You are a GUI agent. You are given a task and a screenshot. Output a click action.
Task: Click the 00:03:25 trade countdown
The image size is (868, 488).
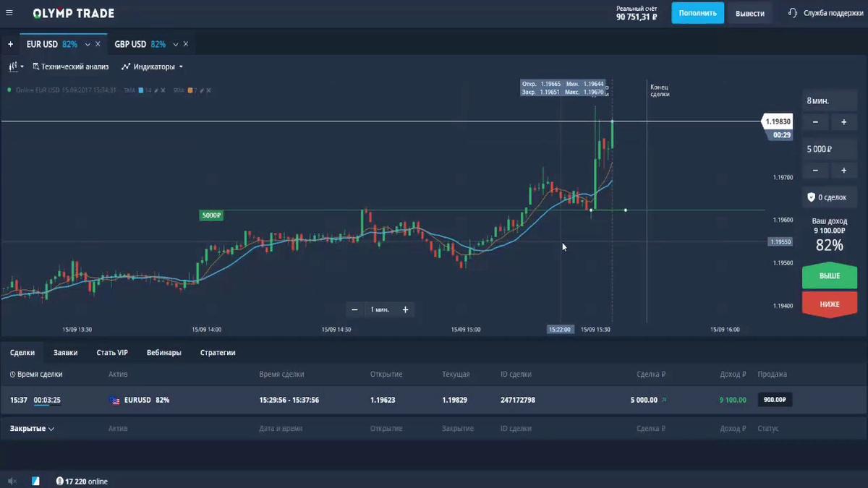[x=47, y=400]
